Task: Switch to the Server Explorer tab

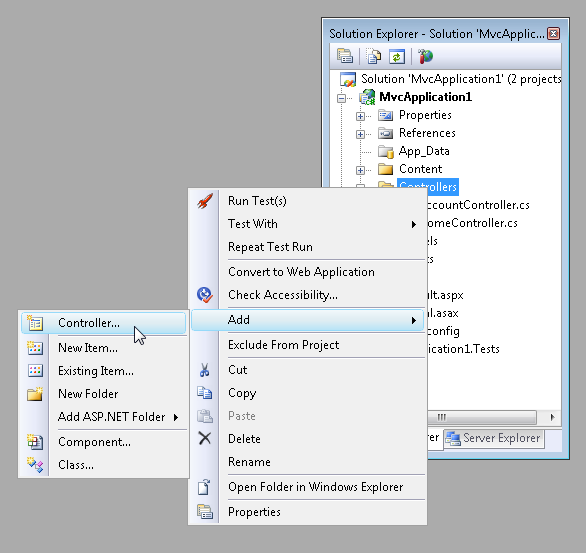Action: click(x=494, y=438)
